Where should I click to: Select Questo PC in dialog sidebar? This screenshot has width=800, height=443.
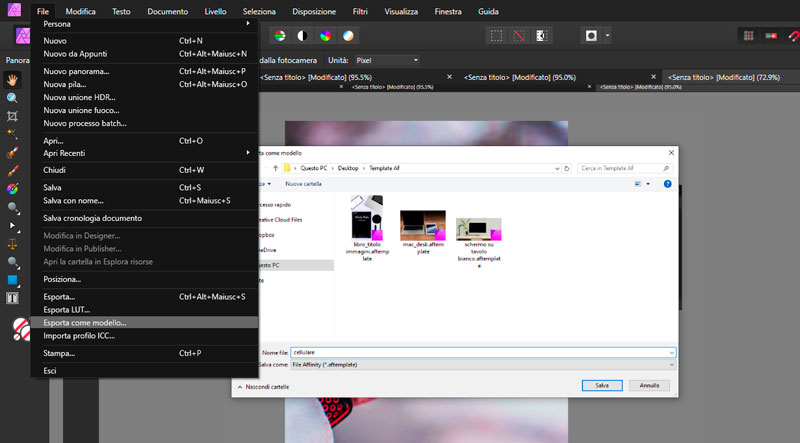coord(295,265)
